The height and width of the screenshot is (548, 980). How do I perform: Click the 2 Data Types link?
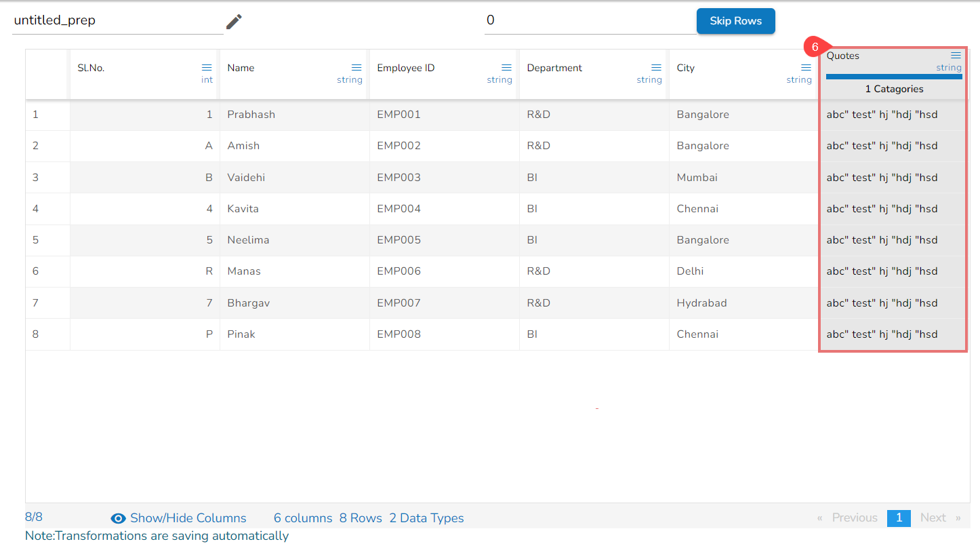426,518
